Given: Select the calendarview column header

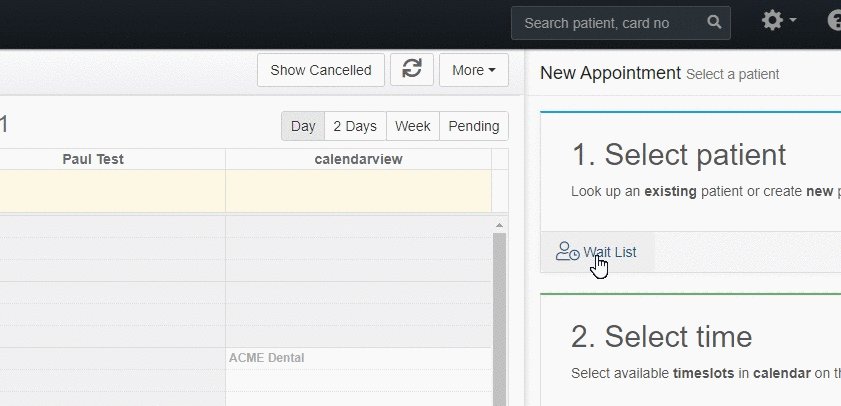Looking at the screenshot, I should point(358,159).
